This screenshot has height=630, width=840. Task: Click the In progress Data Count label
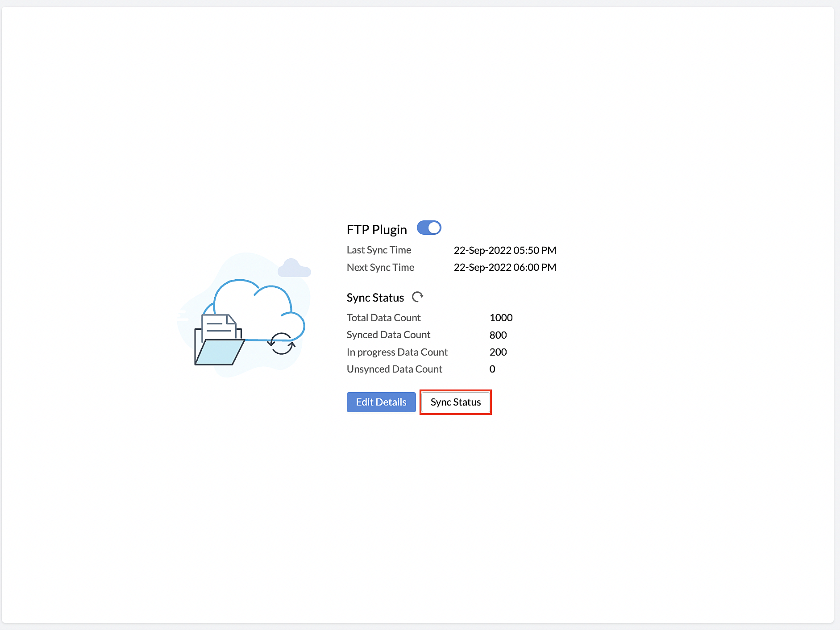point(397,352)
